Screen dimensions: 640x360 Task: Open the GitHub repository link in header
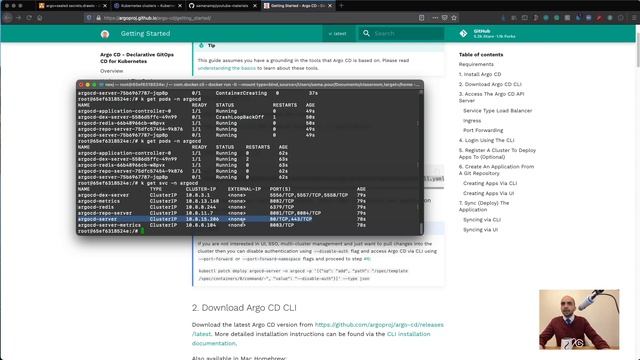point(487,34)
